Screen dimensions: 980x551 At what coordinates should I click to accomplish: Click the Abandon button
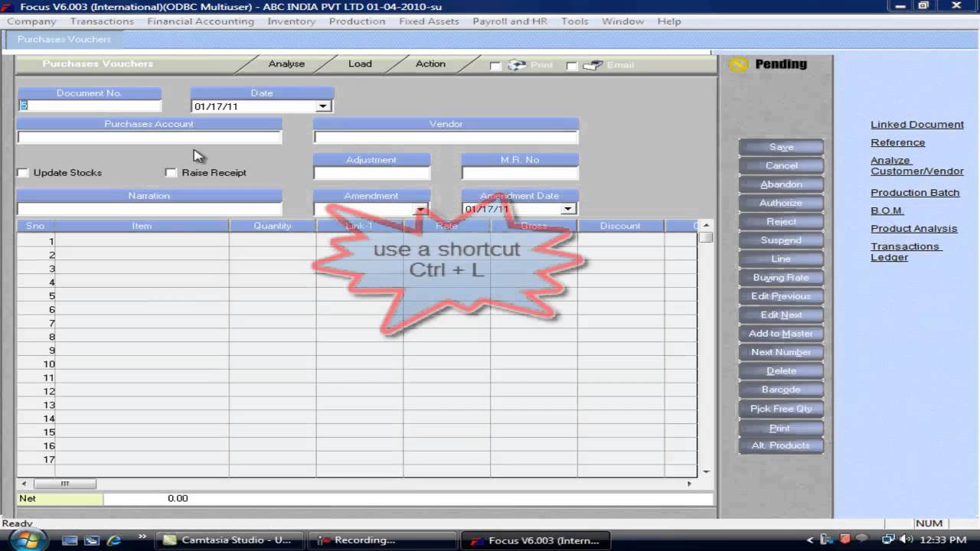tap(781, 184)
